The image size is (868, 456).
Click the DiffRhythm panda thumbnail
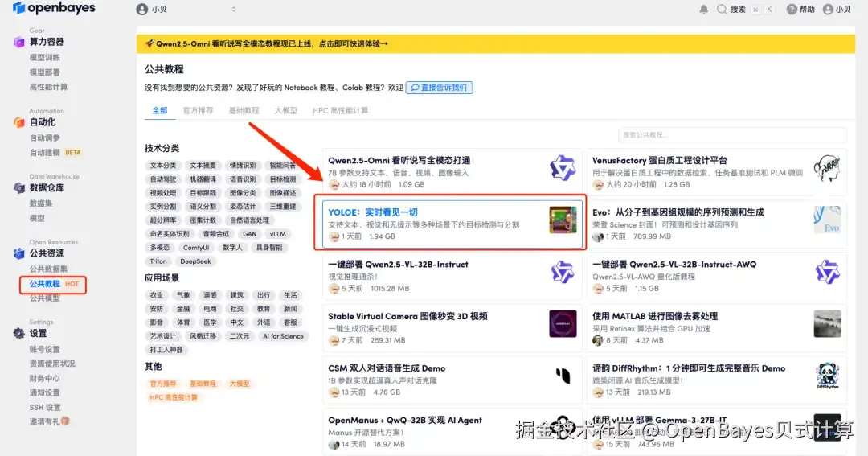[827, 376]
